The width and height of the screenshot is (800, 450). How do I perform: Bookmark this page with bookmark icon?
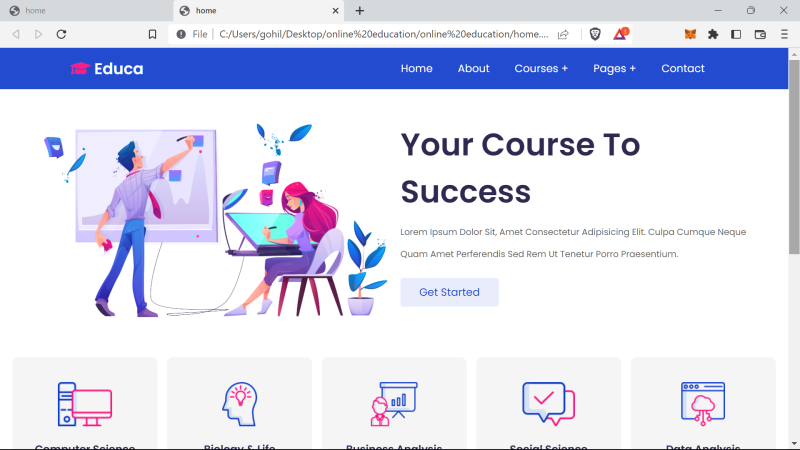(152, 34)
